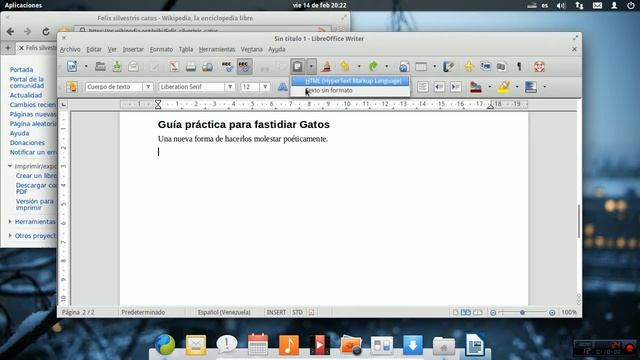The width and height of the screenshot is (640, 360).
Task: Select book view layout icon
Action: 478,312
